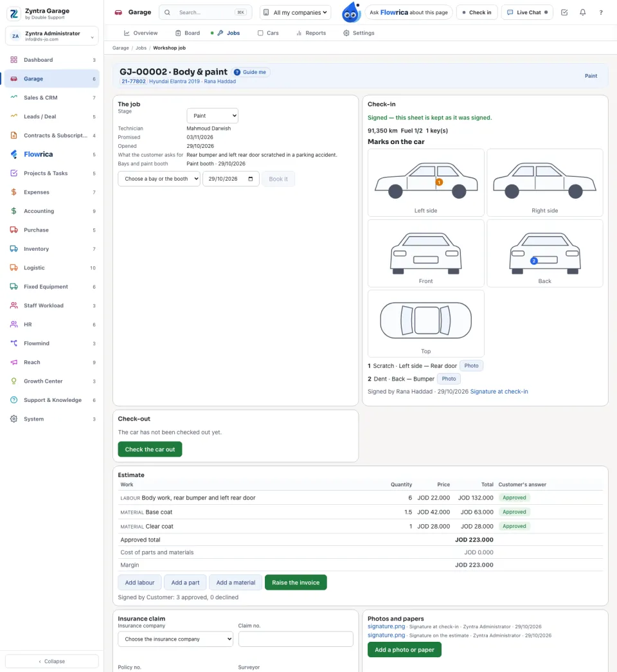Click the Check in button in header
This screenshot has width=617, height=672.
point(477,12)
